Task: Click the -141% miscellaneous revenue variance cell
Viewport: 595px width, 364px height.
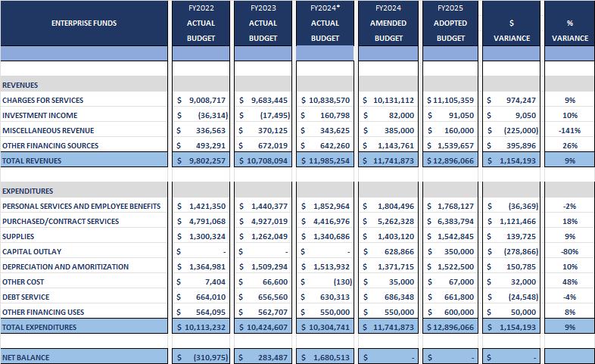Action: (x=569, y=131)
